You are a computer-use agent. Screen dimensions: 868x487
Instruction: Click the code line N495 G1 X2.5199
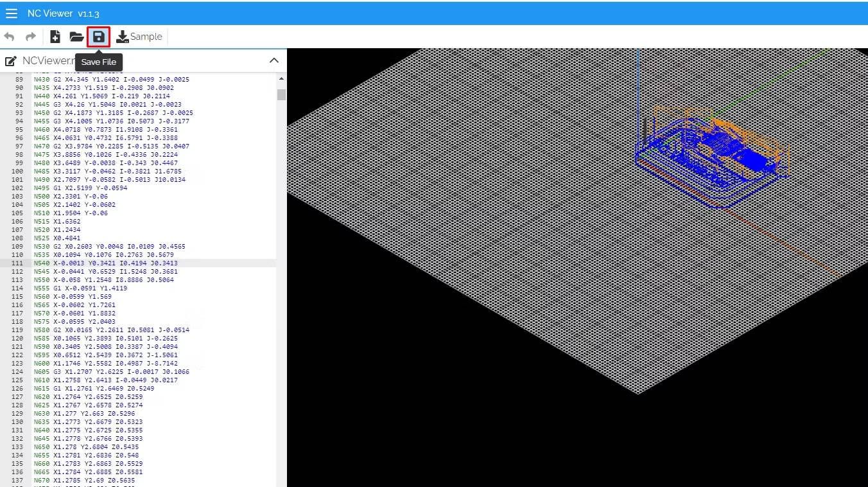(x=80, y=188)
